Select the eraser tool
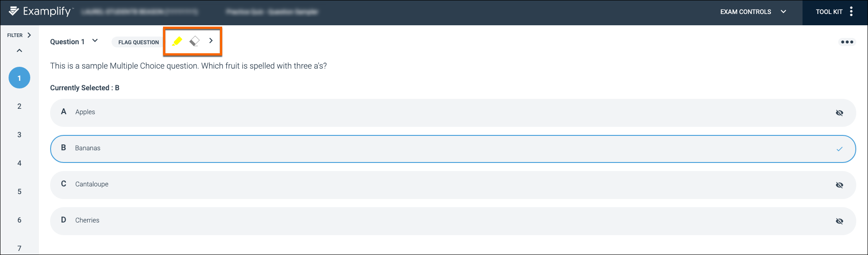 pos(194,42)
